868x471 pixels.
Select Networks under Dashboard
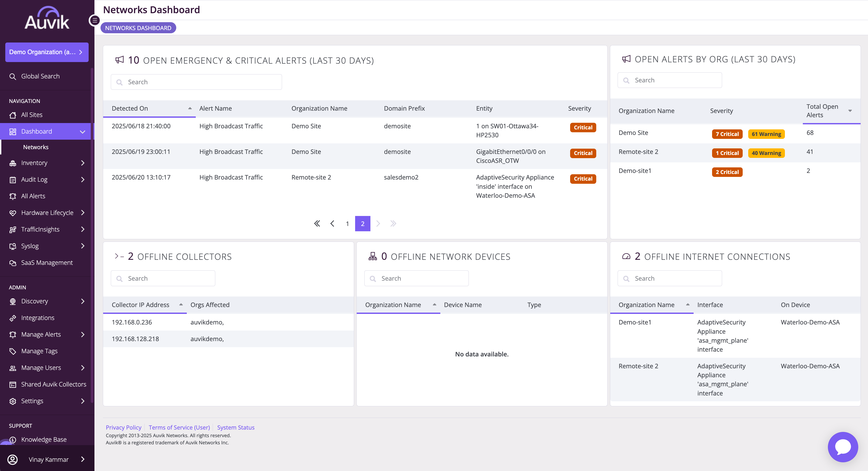point(36,147)
